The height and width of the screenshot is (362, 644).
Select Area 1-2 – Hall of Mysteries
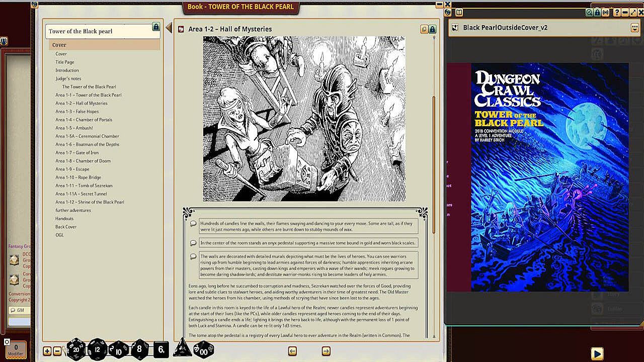(82, 103)
